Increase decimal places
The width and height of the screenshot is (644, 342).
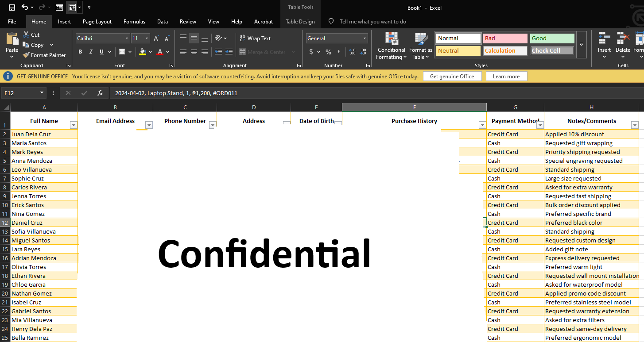pos(353,52)
